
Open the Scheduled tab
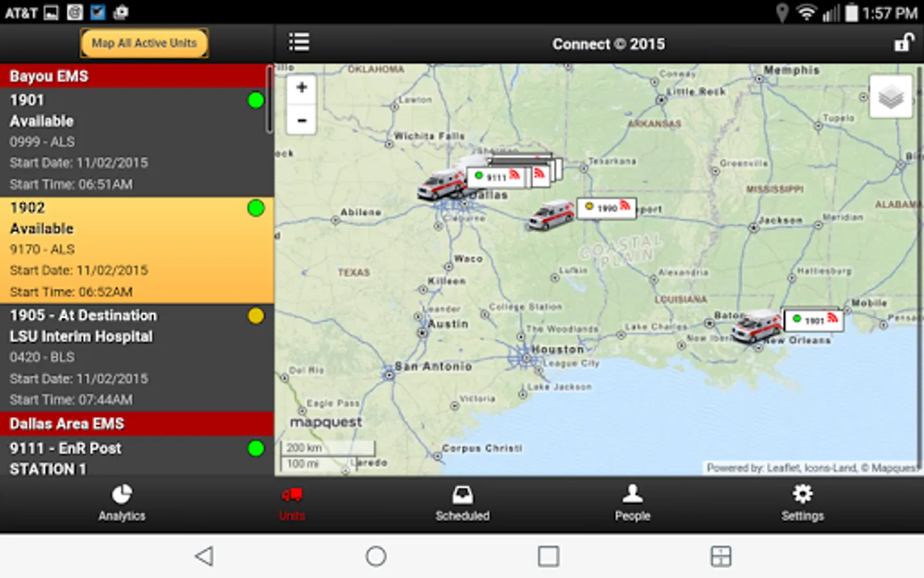[x=462, y=504]
